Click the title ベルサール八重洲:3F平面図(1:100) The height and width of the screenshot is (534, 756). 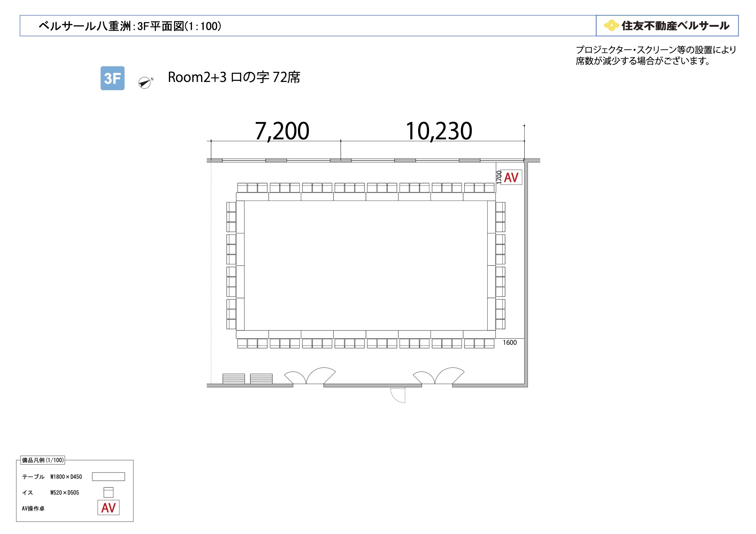click(x=130, y=26)
